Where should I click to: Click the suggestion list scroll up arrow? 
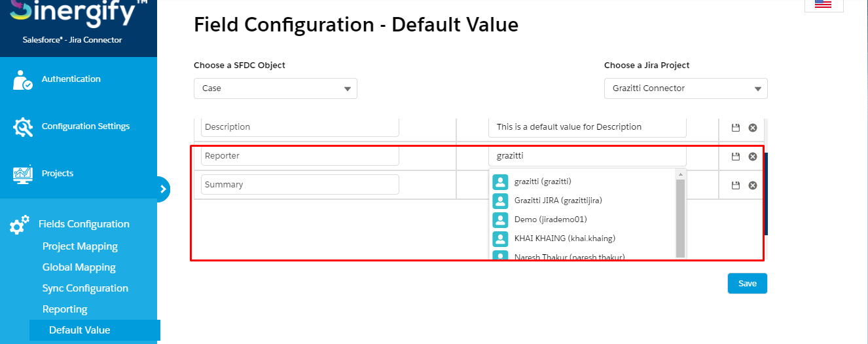[x=680, y=174]
